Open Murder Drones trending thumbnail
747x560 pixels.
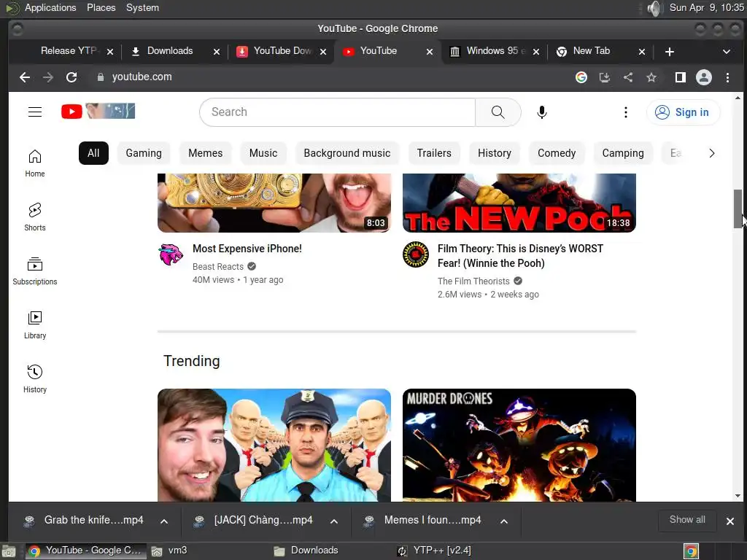tap(519, 446)
